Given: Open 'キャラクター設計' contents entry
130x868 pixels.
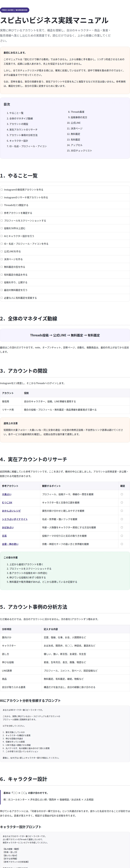Looking at the screenshot, I should tap(19, 141).
